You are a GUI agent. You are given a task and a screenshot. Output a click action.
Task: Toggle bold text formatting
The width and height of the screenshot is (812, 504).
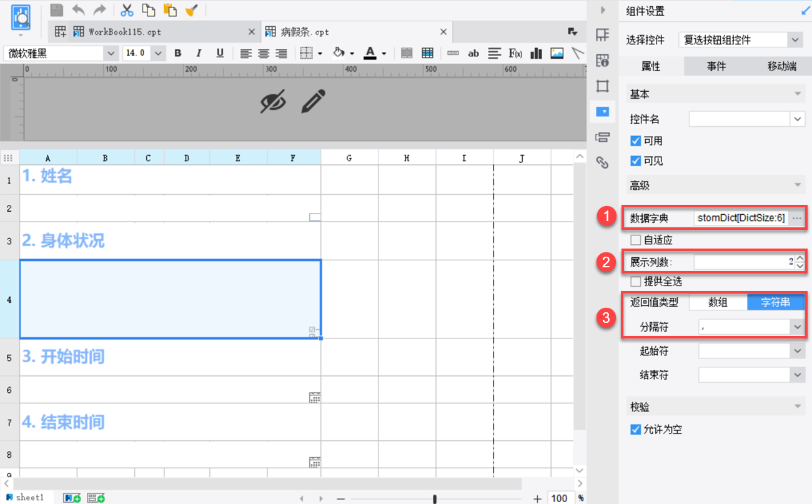tap(178, 53)
